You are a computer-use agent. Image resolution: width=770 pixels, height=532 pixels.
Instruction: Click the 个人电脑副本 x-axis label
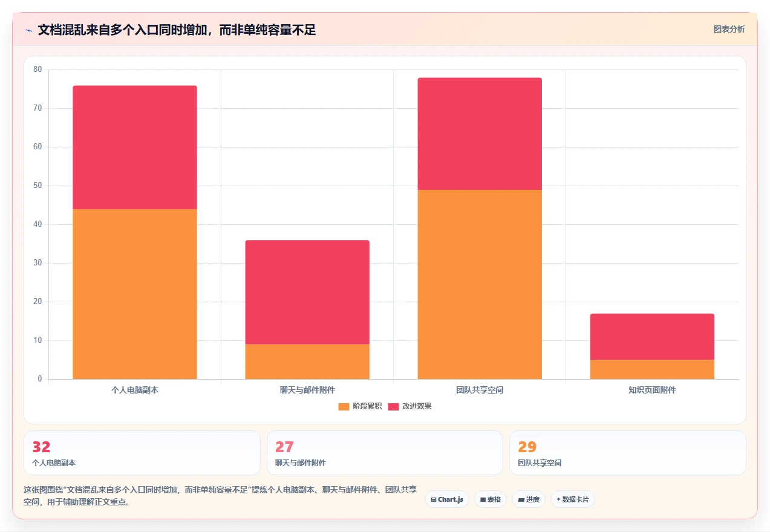click(135, 390)
